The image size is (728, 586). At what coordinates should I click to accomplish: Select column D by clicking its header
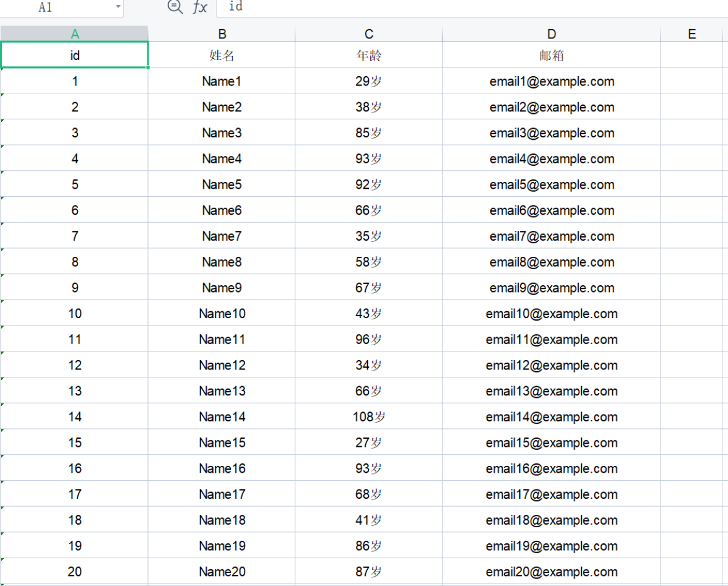pyautogui.click(x=552, y=33)
